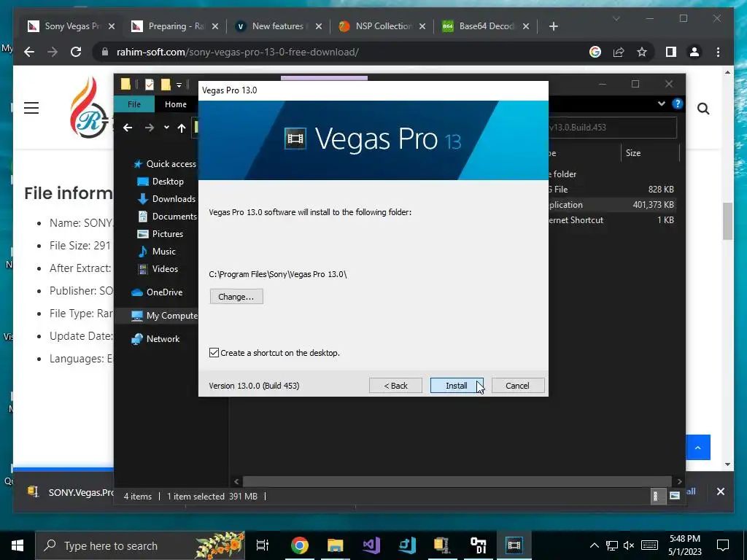Click website search magnifier icon
This screenshot has height=560, width=747.
(703, 109)
